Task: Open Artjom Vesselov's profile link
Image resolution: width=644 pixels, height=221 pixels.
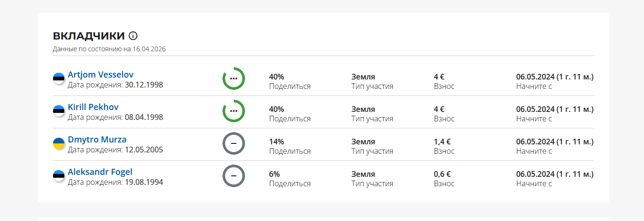Action: pos(100,74)
